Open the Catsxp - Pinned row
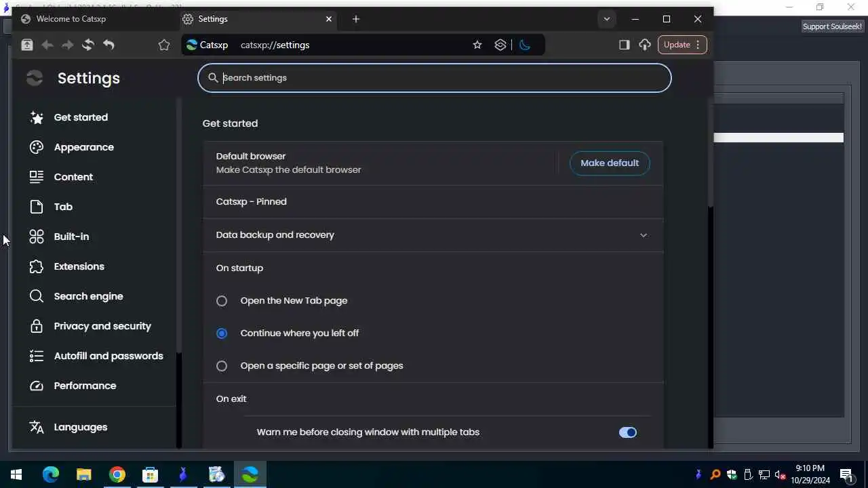This screenshot has height=488, width=868. click(x=433, y=202)
